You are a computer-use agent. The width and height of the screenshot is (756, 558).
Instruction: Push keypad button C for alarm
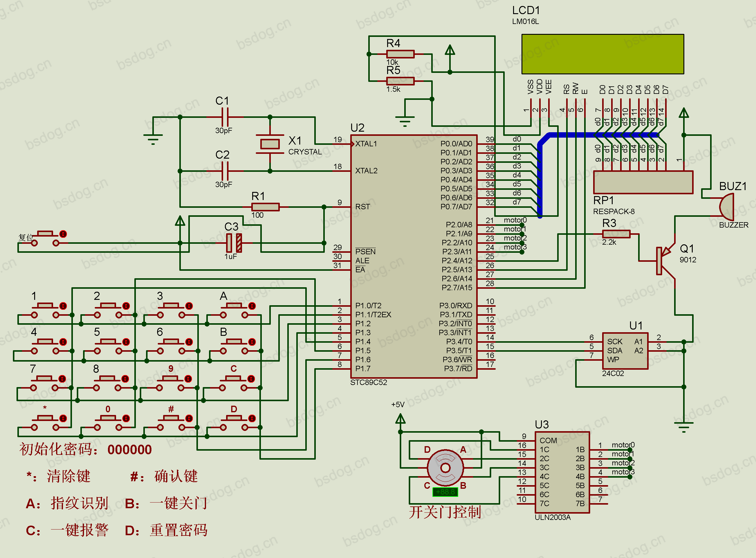click(x=233, y=379)
